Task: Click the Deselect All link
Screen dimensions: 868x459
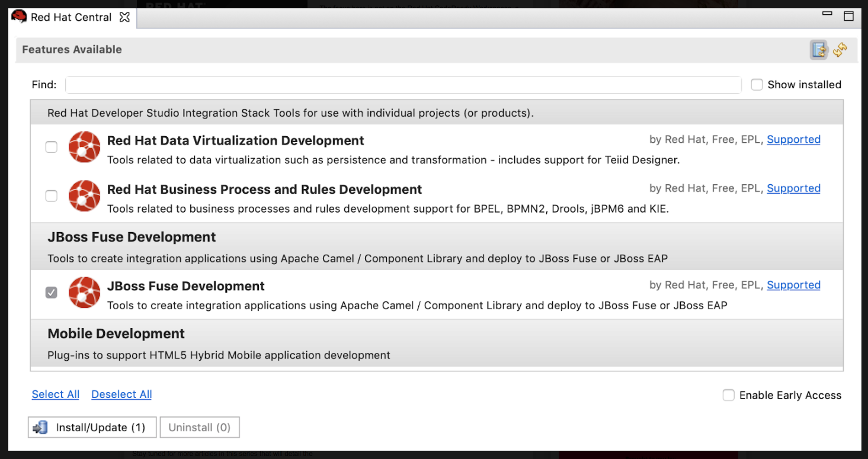Action: tap(121, 394)
